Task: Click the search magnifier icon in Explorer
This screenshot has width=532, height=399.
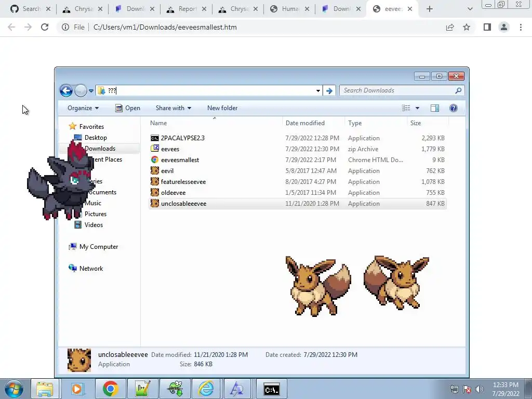Action: pyautogui.click(x=458, y=90)
